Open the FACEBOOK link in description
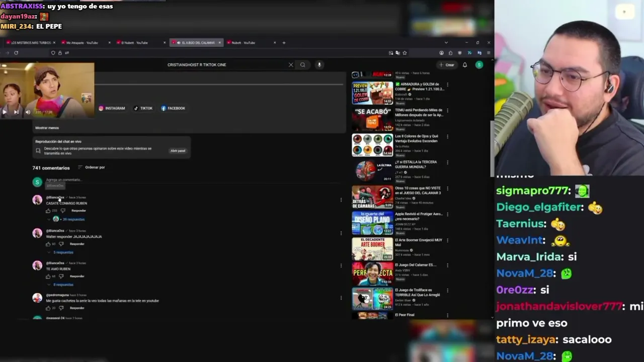 [173, 108]
